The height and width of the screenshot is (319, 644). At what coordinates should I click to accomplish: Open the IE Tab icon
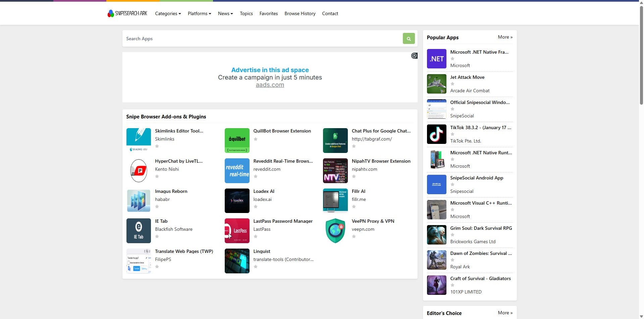139,230
